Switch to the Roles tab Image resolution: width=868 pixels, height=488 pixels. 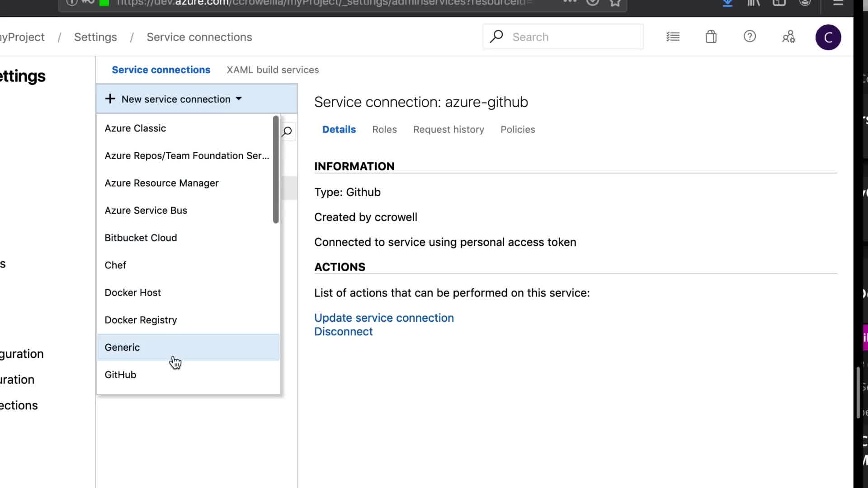(384, 130)
